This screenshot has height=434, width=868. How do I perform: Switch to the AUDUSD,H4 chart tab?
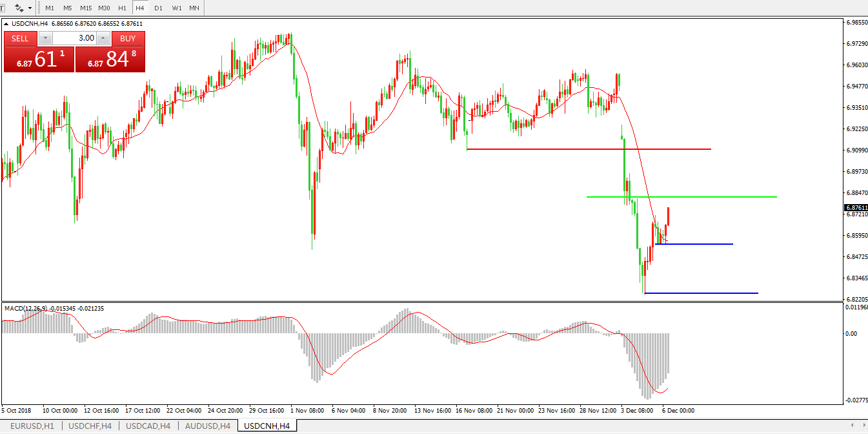coord(207,426)
